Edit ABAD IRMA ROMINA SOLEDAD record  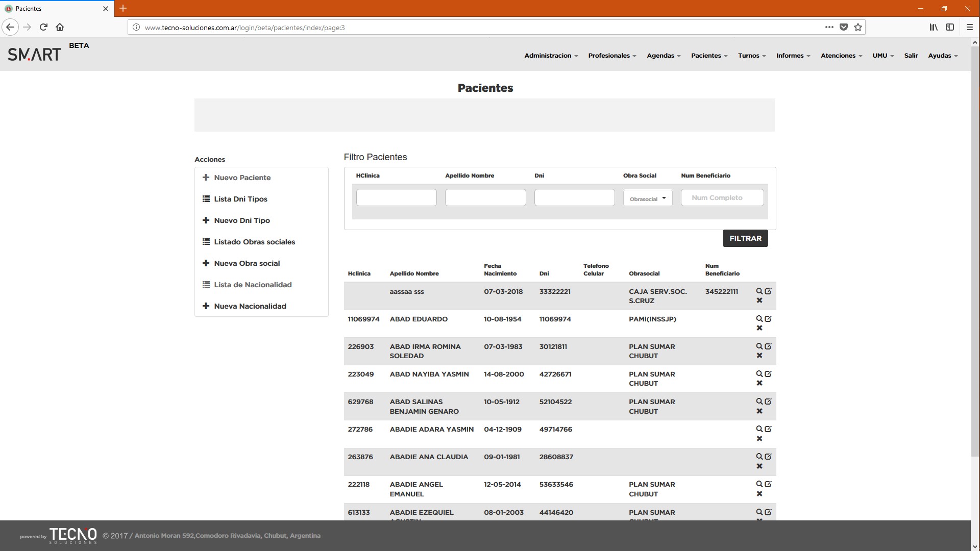768,346
